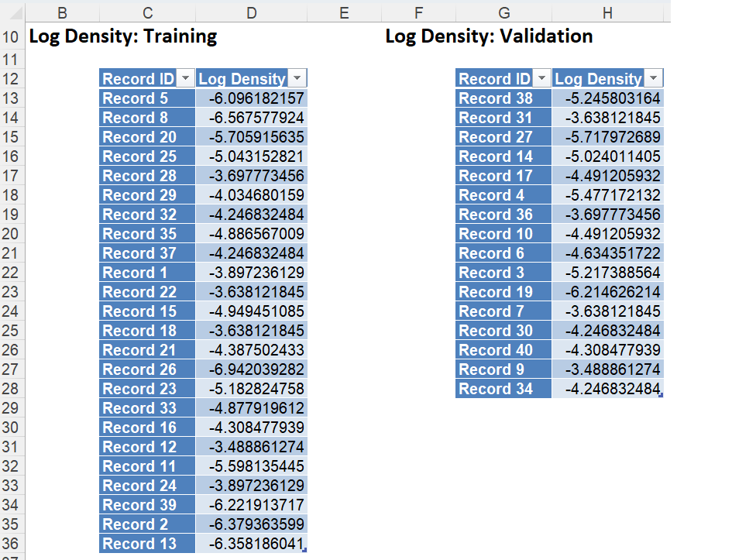Select row 10 header

tap(11, 36)
